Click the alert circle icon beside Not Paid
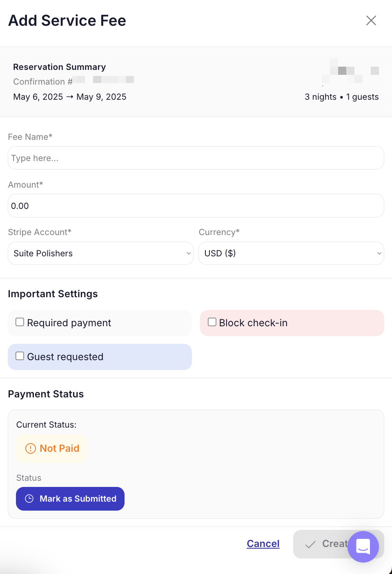Image resolution: width=392 pixels, height=574 pixels. [x=30, y=448]
